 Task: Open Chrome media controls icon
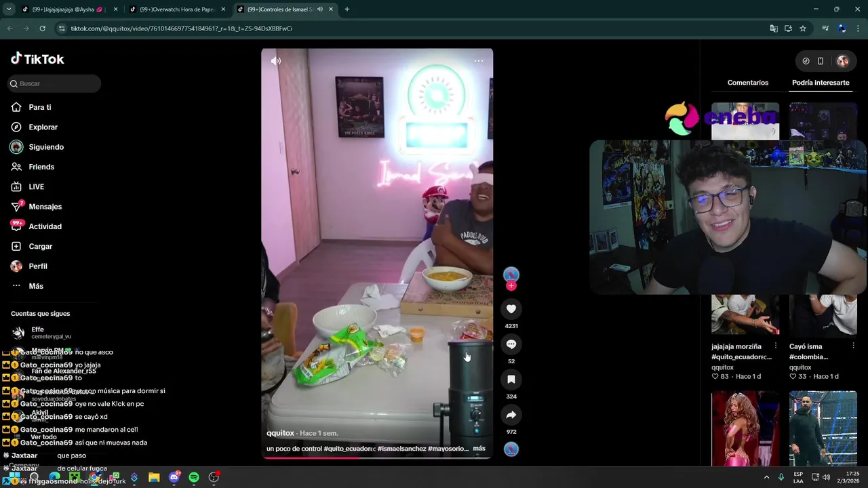825,28
